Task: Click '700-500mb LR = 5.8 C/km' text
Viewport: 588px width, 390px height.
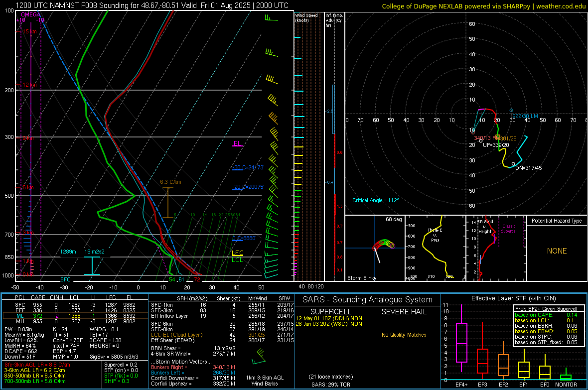Action: [x=35, y=381]
